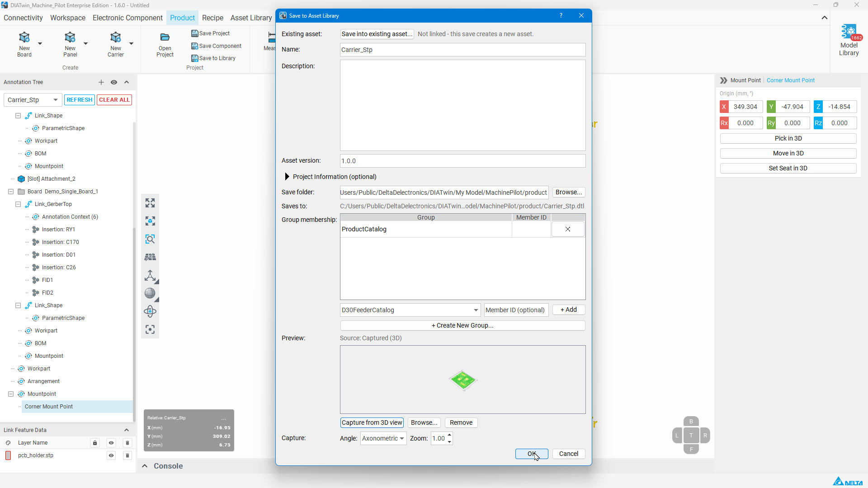Open the Connectivity menu tab
The width and height of the screenshot is (868, 488).
tap(23, 18)
